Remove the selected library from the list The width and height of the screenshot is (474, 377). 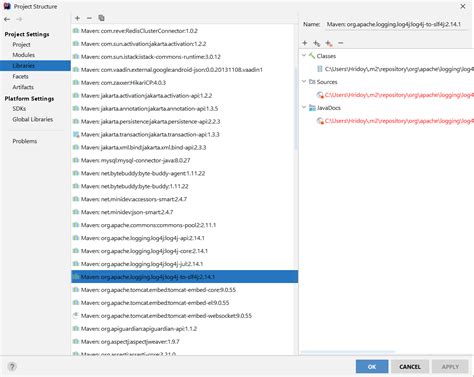coord(89,18)
